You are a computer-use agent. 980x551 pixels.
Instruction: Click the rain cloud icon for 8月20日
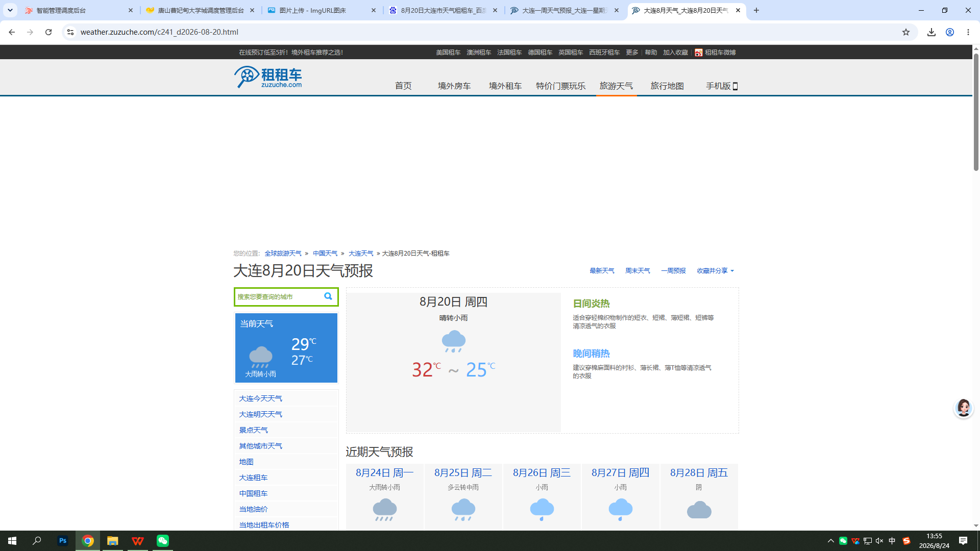tap(454, 341)
